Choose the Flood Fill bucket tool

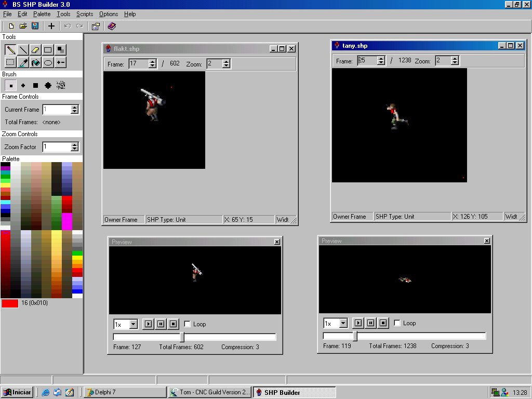click(x=35, y=63)
